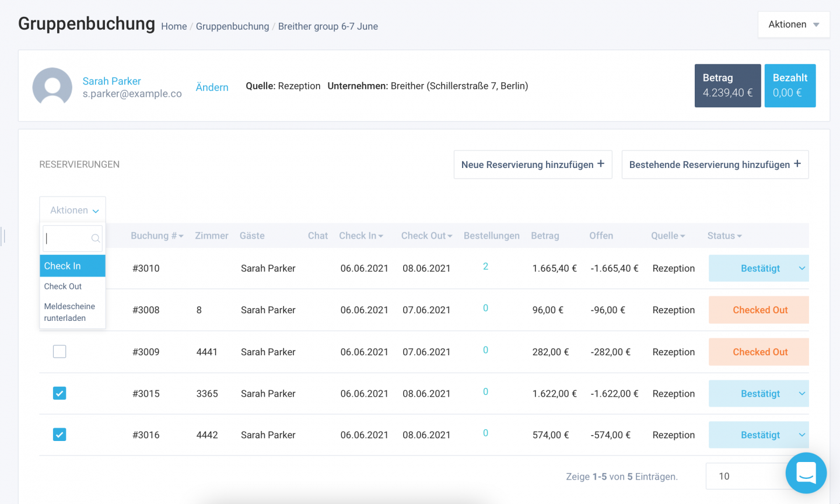Image resolution: width=840 pixels, height=504 pixels.
Task: Click Neue Reservierung hinzufügen button
Action: point(533,164)
